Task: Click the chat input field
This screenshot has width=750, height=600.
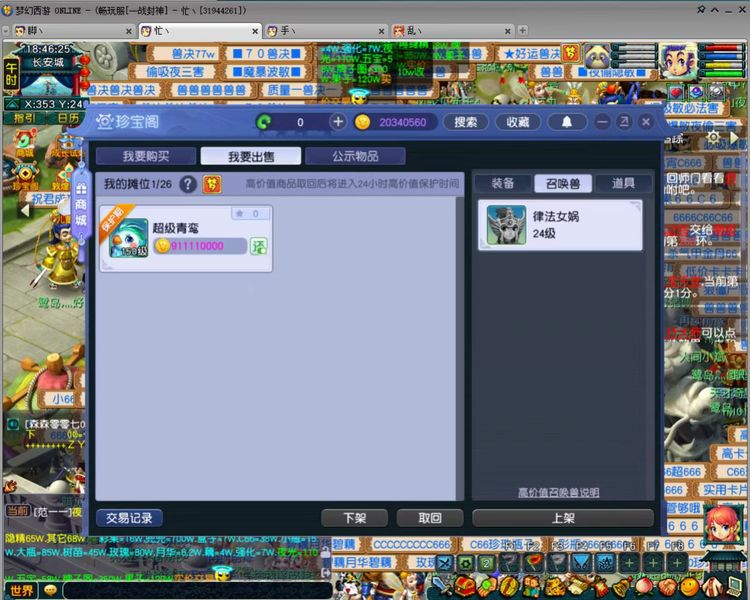Action: coord(197,591)
